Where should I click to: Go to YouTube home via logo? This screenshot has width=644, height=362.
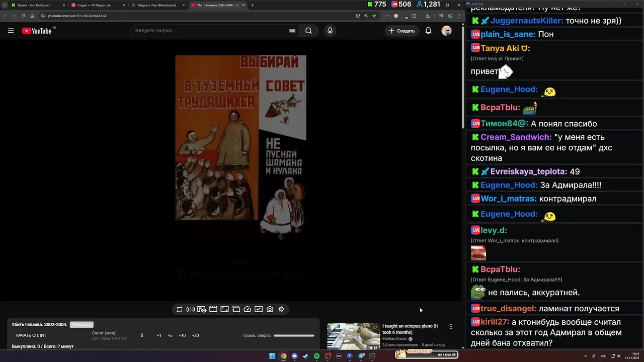[37, 31]
